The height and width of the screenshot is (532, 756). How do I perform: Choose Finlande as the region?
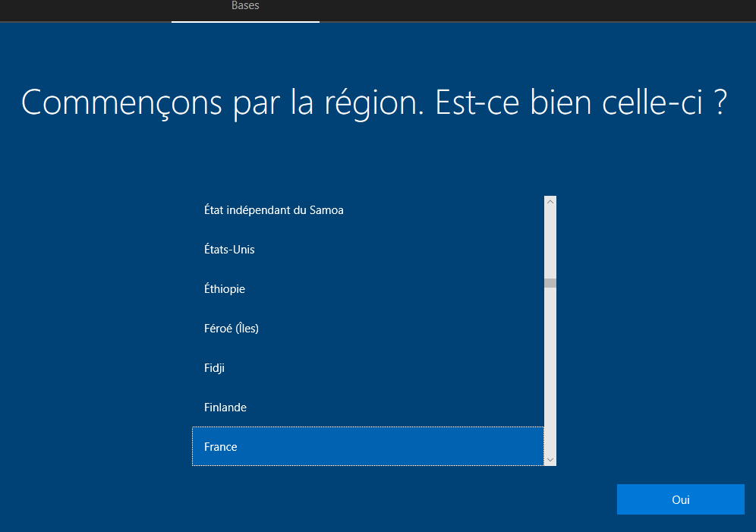pos(225,408)
